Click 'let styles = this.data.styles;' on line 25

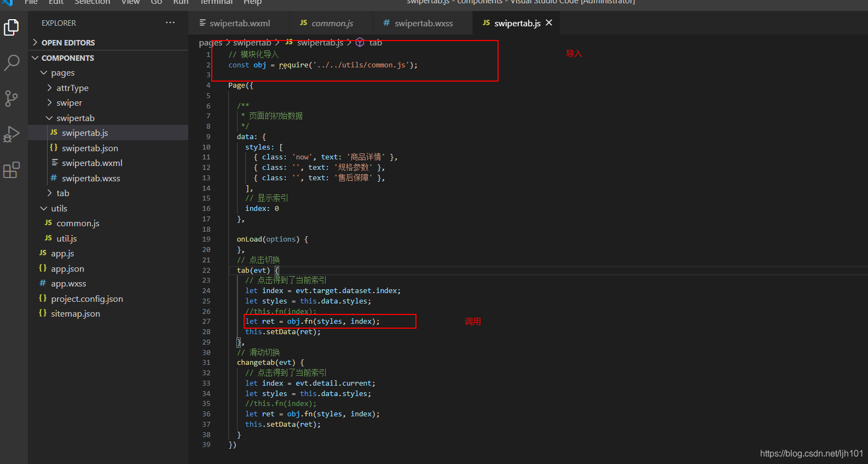308,301
